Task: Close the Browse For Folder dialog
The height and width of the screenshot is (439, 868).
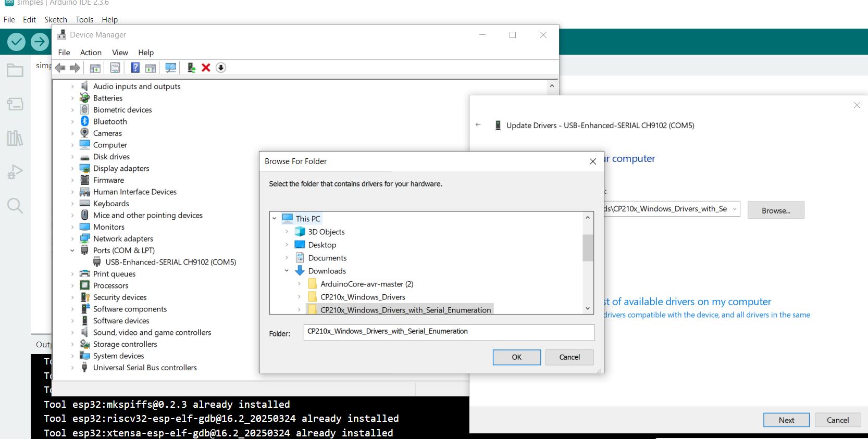Action: pyautogui.click(x=592, y=161)
